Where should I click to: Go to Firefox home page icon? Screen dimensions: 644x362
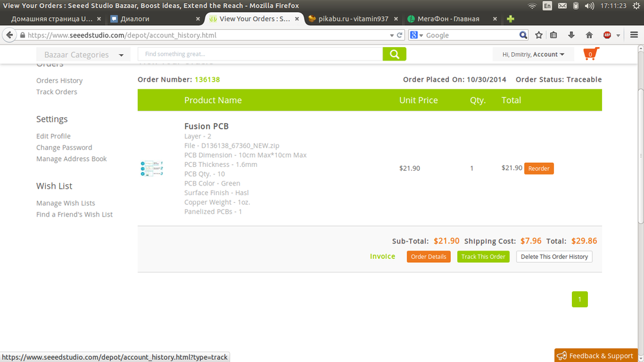click(589, 35)
